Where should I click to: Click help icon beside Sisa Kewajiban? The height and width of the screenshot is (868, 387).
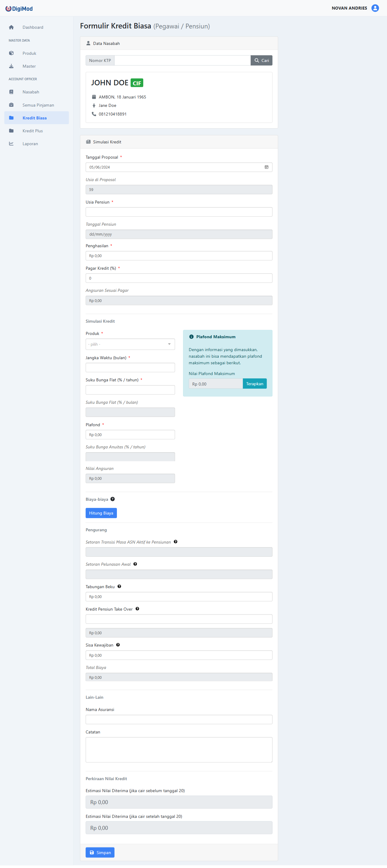click(x=118, y=645)
